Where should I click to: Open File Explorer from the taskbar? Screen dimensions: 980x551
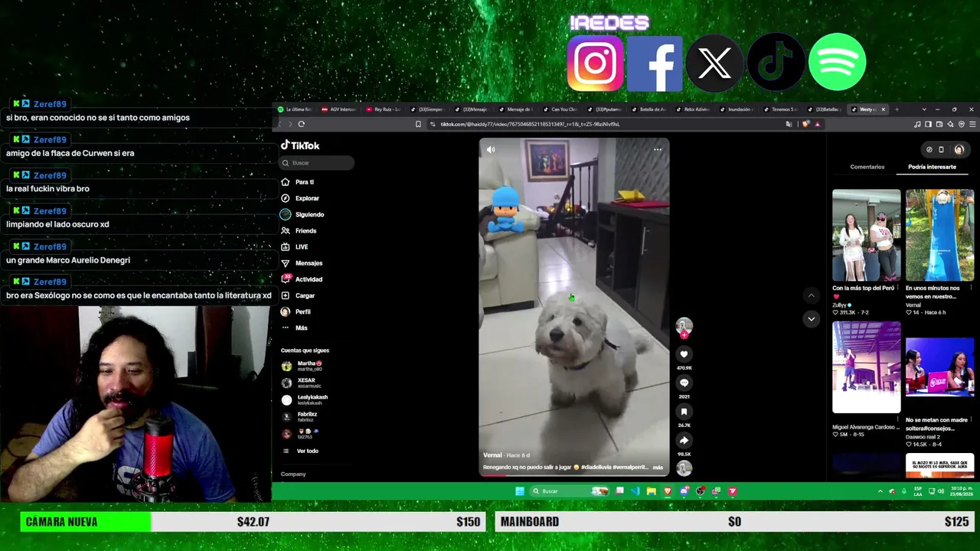[652, 491]
